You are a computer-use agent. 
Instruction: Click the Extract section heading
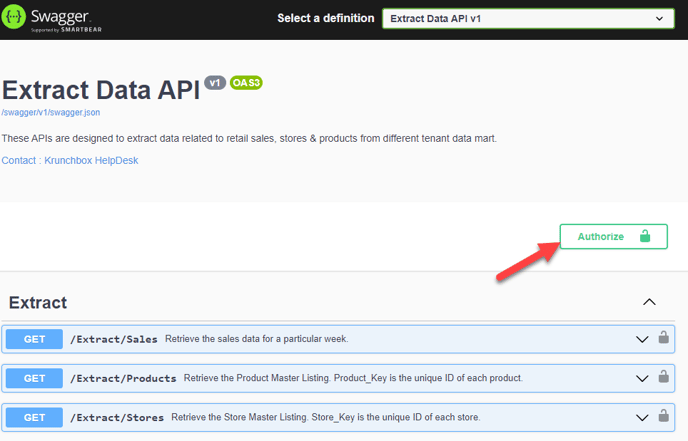(x=38, y=302)
